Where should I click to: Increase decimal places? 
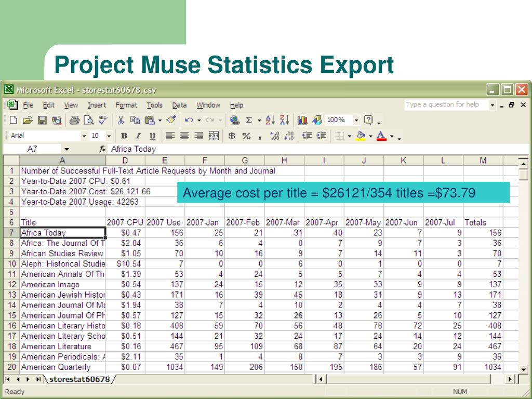tap(274, 136)
